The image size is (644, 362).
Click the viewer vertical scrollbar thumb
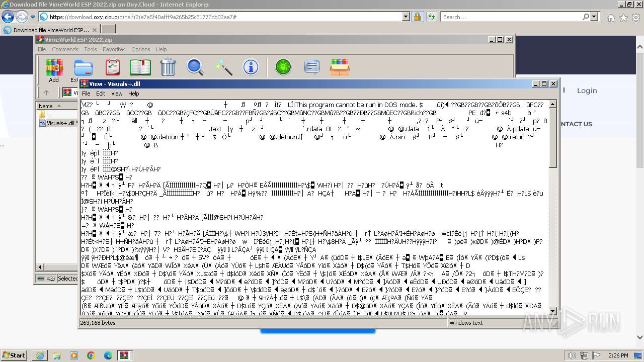[552, 138]
